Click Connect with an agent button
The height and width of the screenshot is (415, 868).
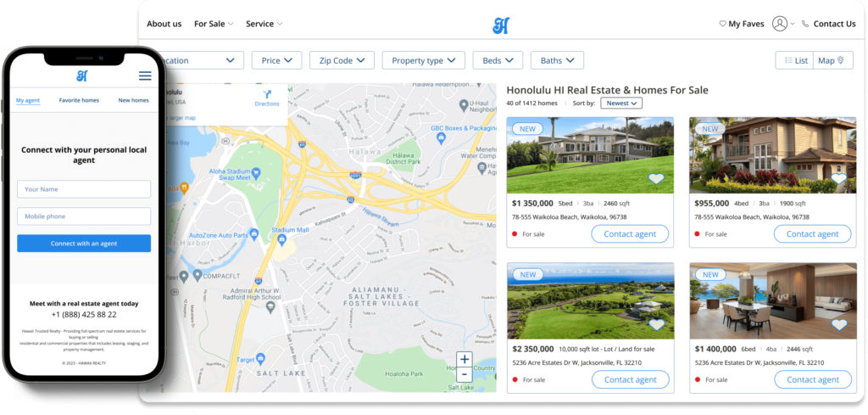[84, 244]
